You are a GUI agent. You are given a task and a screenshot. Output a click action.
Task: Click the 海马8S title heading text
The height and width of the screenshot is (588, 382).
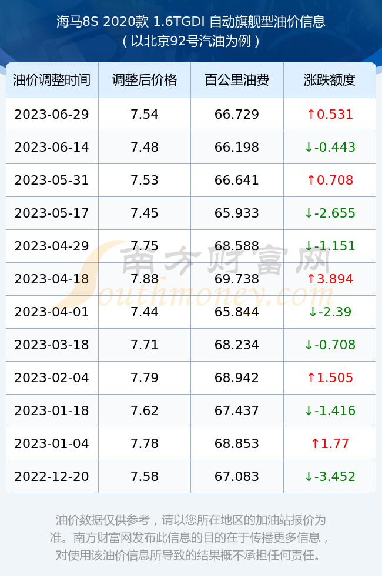click(x=191, y=21)
